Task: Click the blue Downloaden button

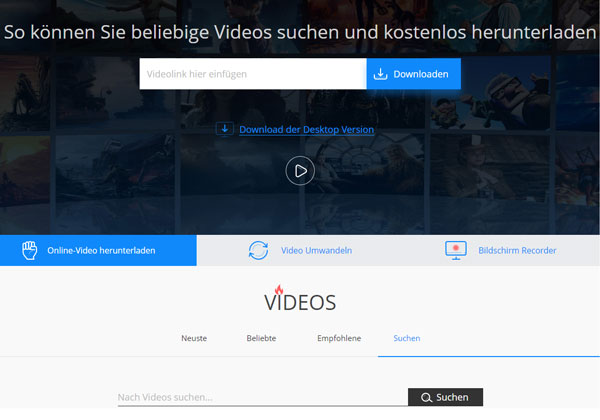Action: pos(414,74)
